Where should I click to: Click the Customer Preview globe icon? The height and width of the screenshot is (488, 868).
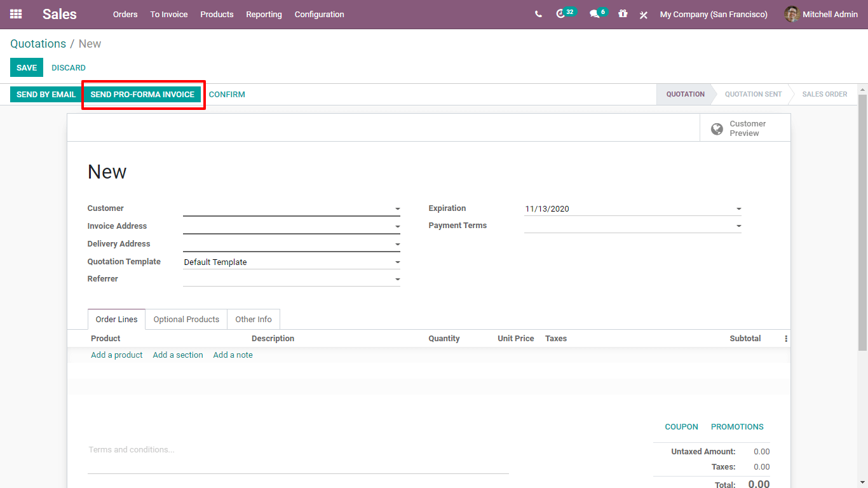(x=717, y=129)
